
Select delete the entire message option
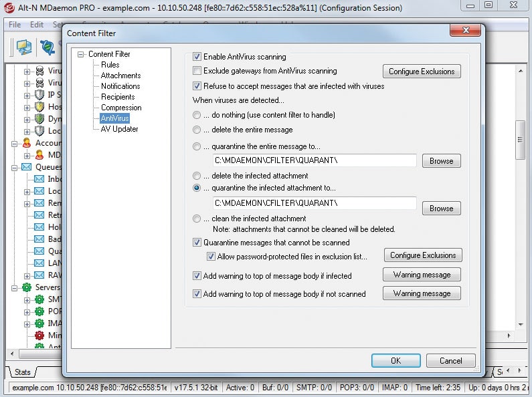(x=197, y=130)
